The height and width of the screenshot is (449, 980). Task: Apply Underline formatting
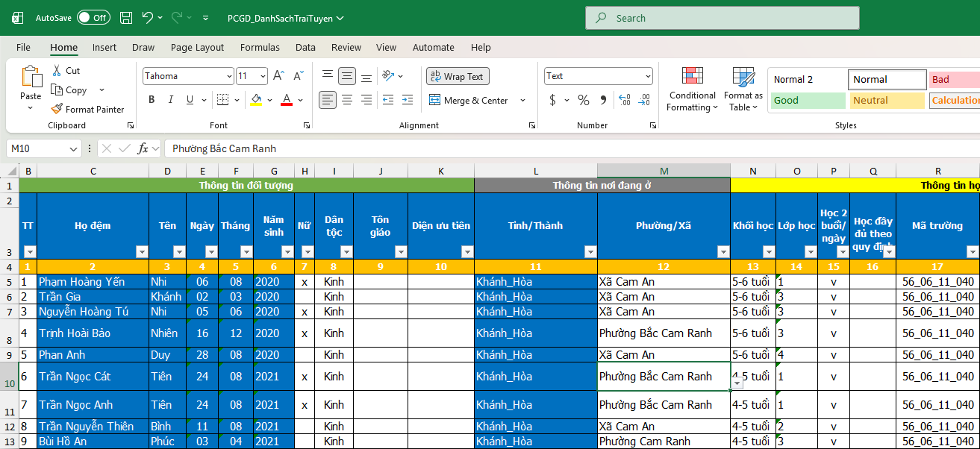190,100
